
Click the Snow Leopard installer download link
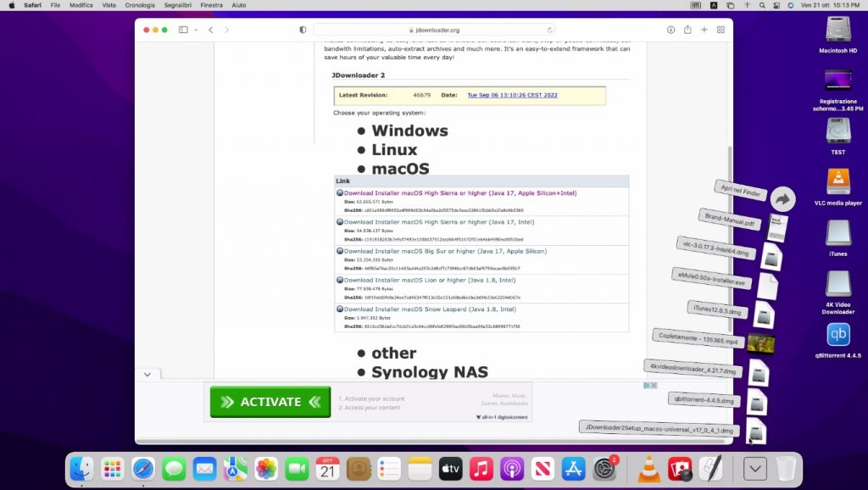(429, 309)
